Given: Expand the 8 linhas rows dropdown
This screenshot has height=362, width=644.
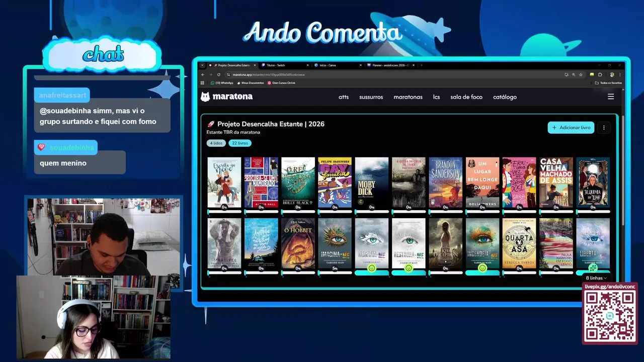Looking at the screenshot, I should (596, 278).
